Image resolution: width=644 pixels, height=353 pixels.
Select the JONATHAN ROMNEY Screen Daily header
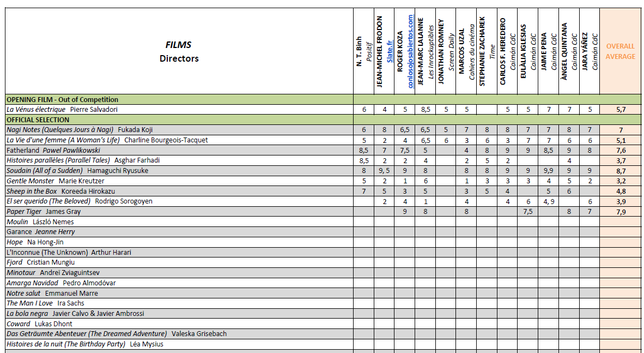[x=446, y=51]
